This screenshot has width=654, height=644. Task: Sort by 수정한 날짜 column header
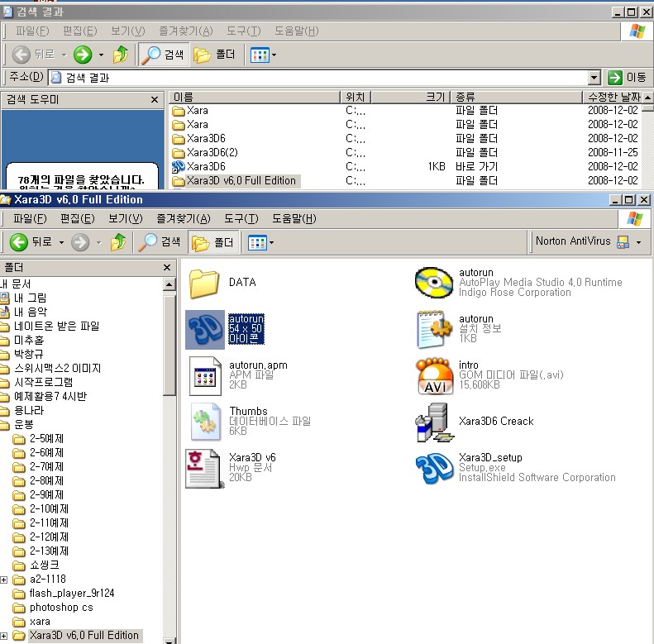[613, 98]
